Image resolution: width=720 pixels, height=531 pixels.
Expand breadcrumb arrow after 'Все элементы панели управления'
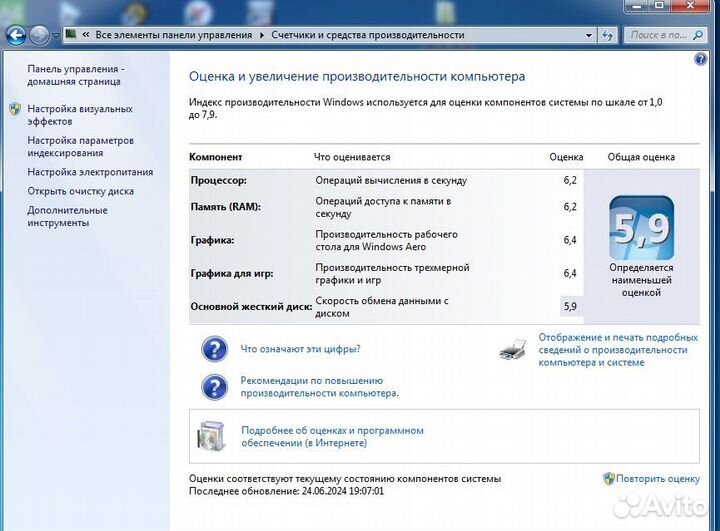pyautogui.click(x=262, y=35)
